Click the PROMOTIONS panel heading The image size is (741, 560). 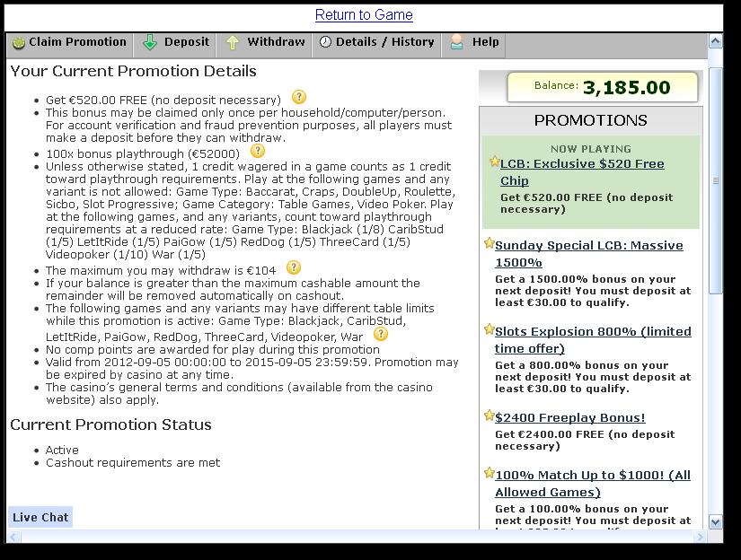coord(591,120)
